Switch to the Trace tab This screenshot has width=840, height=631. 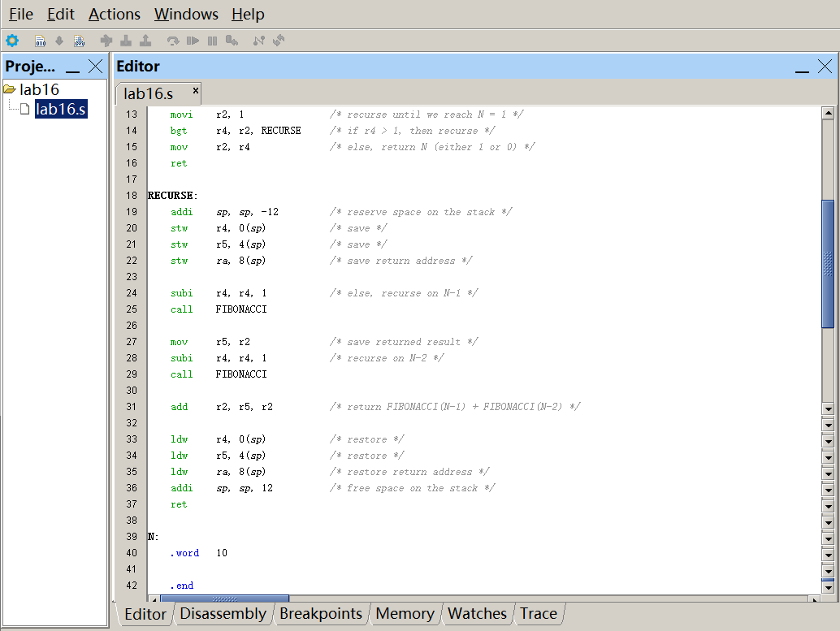pos(539,613)
